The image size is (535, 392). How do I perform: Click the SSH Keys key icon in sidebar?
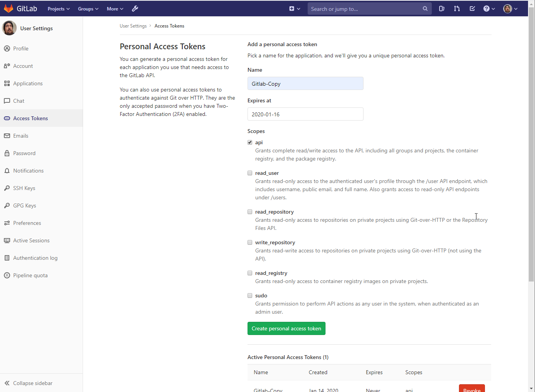(7, 188)
